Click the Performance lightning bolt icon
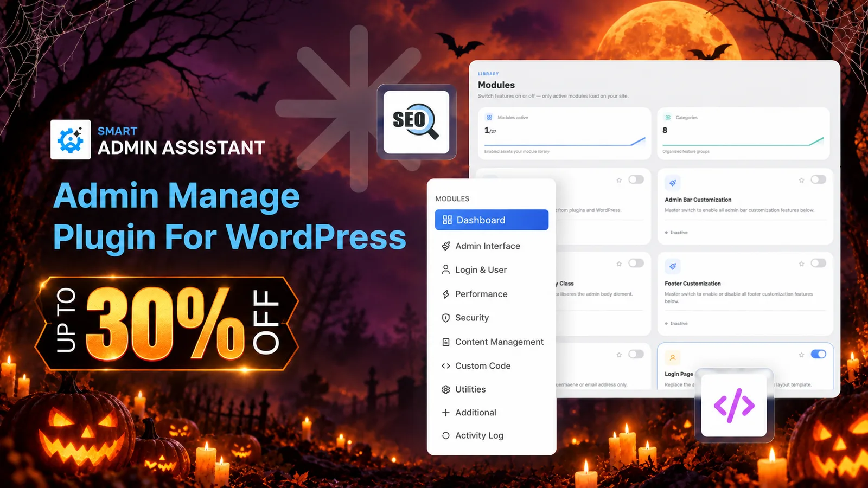The height and width of the screenshot is (488, 868). pos(446,294)
